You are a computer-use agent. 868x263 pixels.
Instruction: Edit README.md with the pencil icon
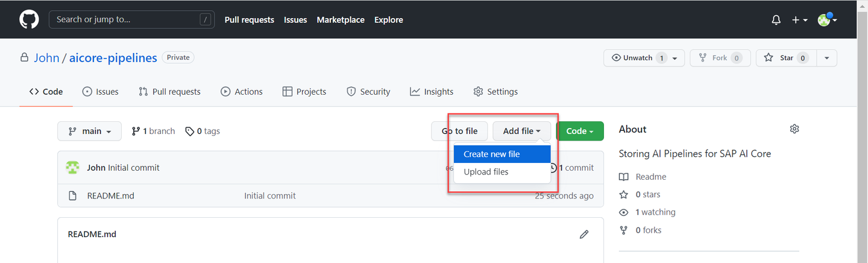click(x=583, y=234)
